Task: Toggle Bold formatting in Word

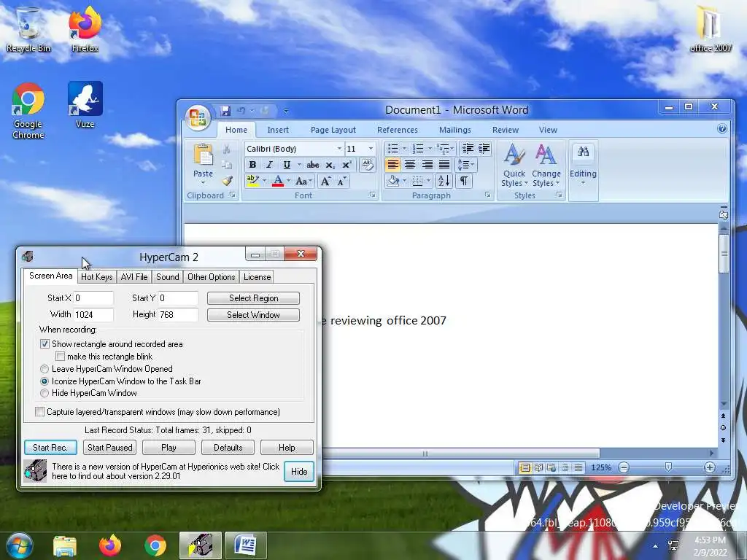Action: tap(252, 165)
